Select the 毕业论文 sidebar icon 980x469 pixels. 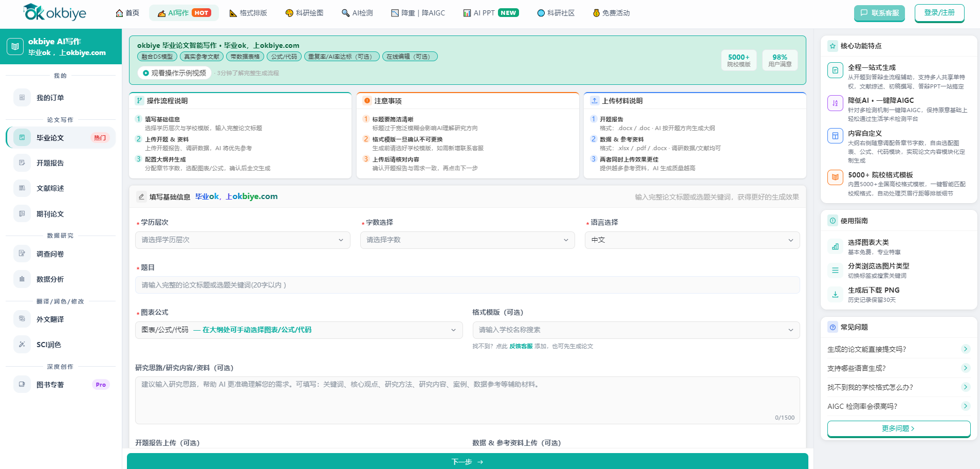point(22,138)
